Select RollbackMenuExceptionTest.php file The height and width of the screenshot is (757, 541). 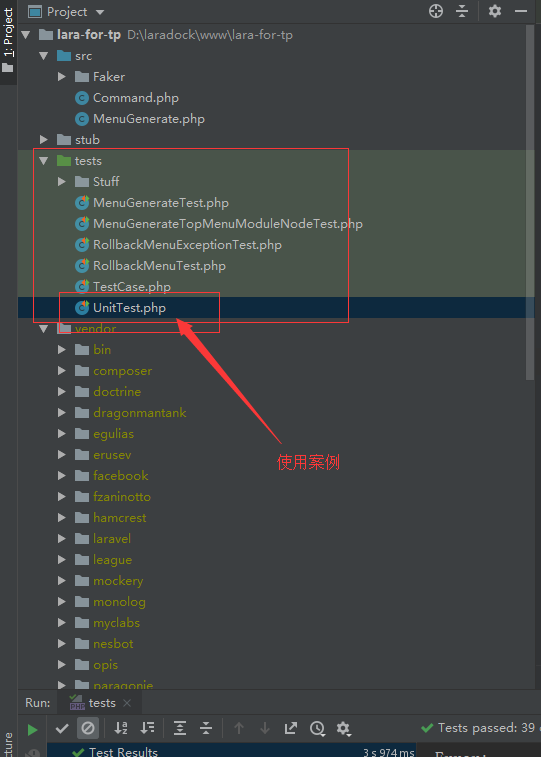point(187,245)
